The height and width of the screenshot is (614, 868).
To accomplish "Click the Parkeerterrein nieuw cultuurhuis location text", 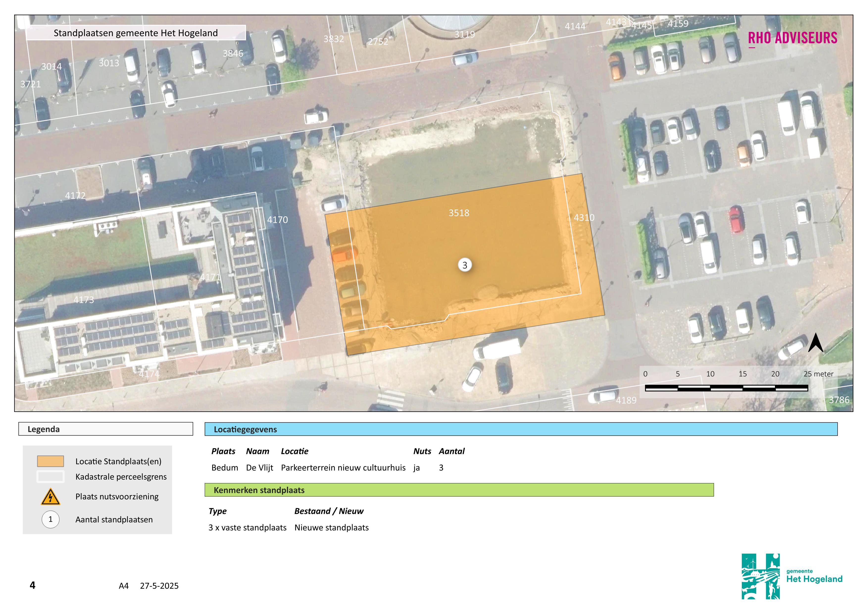I will (343, 468).
